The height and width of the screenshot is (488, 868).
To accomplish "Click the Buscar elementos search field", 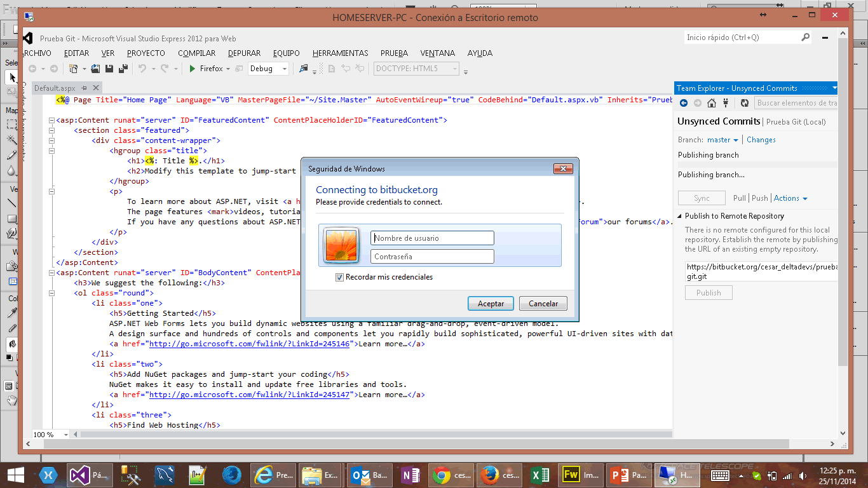I will [x=796, y=103].
